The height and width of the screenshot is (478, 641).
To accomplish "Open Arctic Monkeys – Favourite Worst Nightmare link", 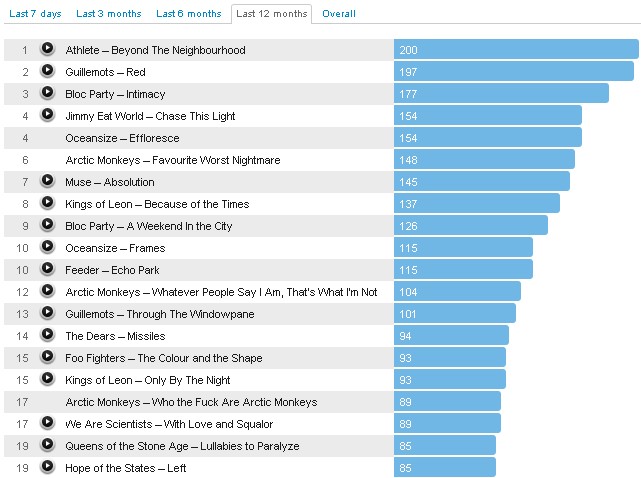I will [x=173, y=160].
